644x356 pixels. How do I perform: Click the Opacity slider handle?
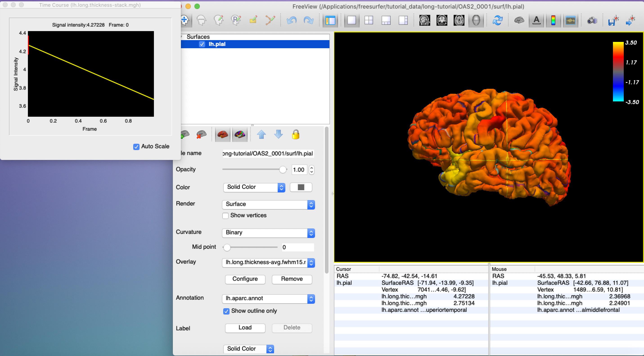pyautogui.click(x=282, y=170)
